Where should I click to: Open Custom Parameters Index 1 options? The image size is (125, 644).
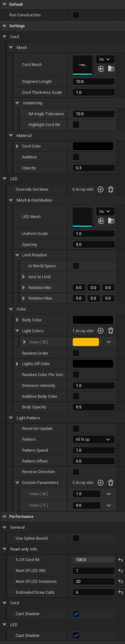pyautogui.click(x=109, y=505)
